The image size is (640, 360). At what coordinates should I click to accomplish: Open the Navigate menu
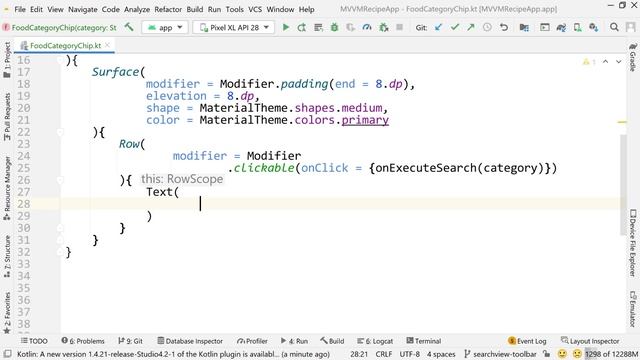pyautogui.click(x=82, y=9)
